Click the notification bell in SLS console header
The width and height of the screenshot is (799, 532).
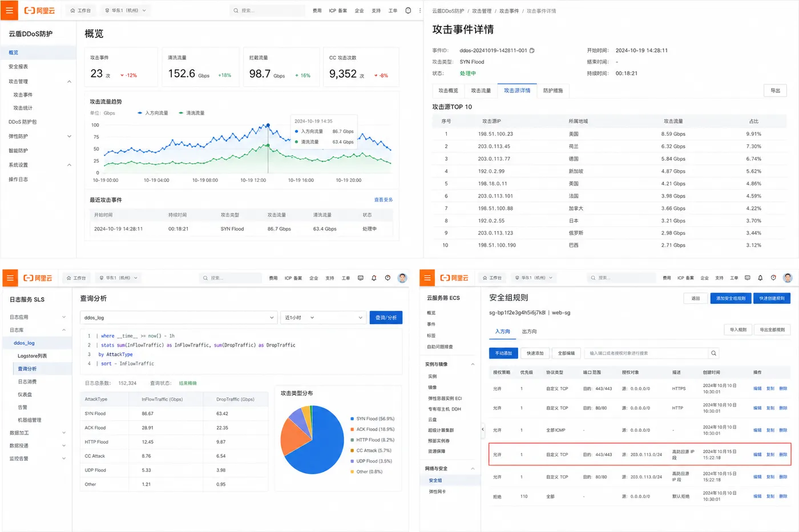[x=374, y=278]
